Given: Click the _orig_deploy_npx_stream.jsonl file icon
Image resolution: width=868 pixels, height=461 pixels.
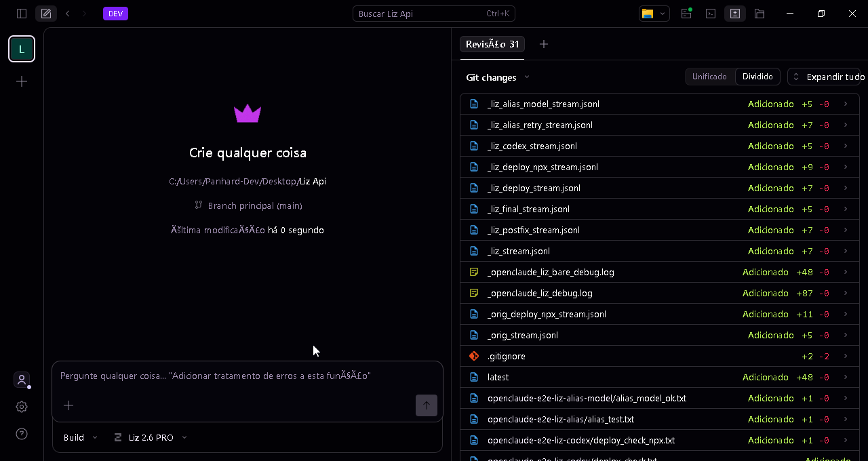Looking at the screenshot, I should click(x=474, y=314).
